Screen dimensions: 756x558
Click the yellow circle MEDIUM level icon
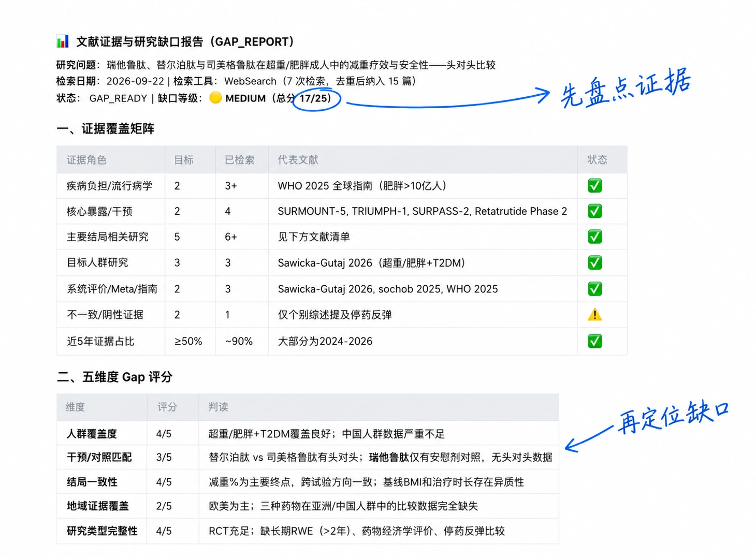click(215, 98)
